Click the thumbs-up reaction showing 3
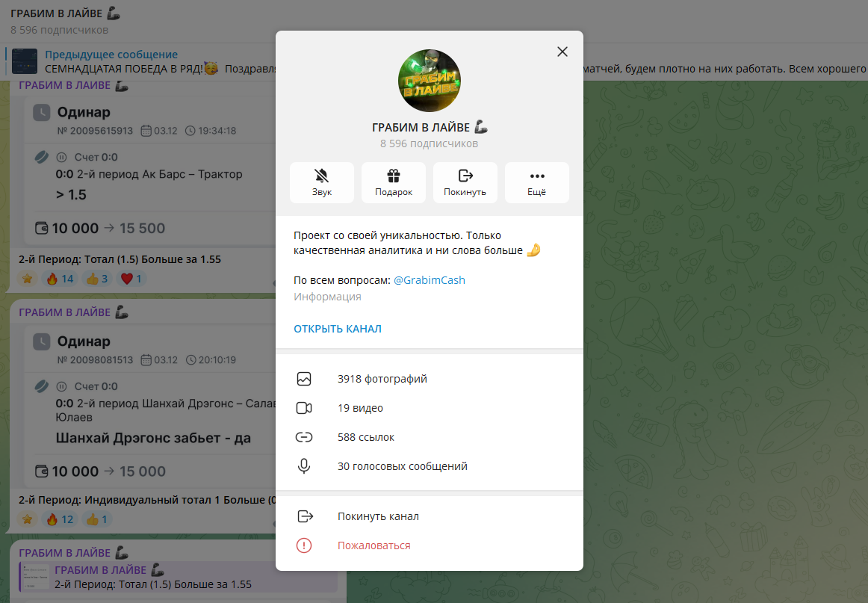This screenshot has width=868, height=603. click(97, 279)
